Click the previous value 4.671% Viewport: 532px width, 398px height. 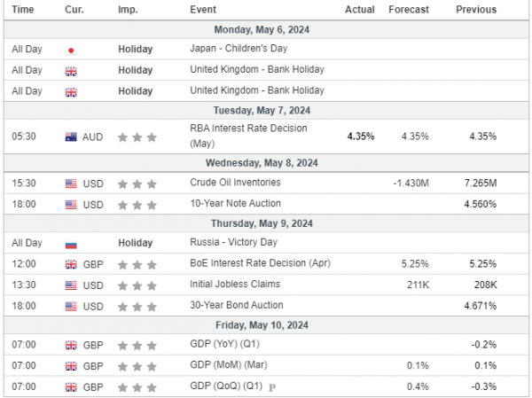click(481, 306)
